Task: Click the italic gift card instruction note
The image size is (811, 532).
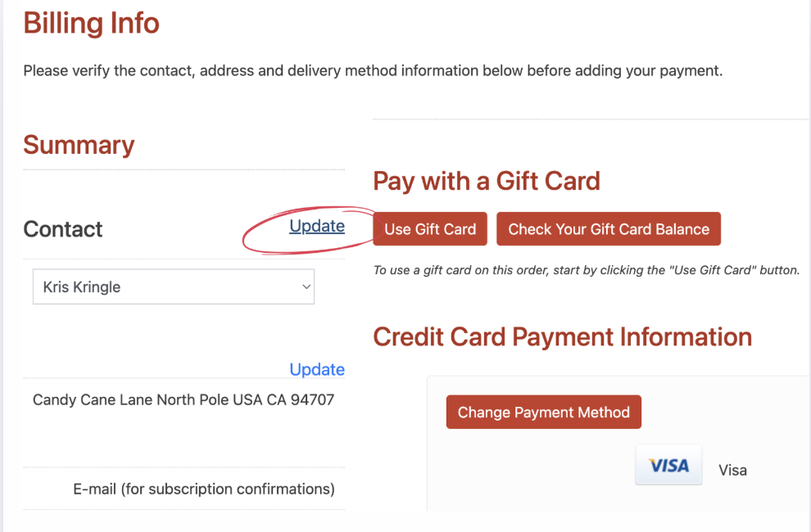Action: click(586, 269)
